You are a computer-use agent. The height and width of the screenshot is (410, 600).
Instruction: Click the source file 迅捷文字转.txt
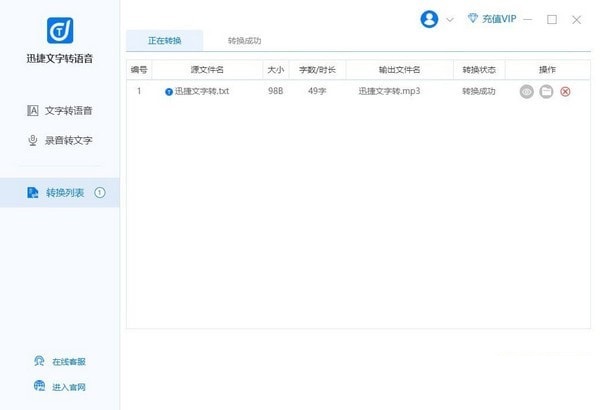point(205,91)
